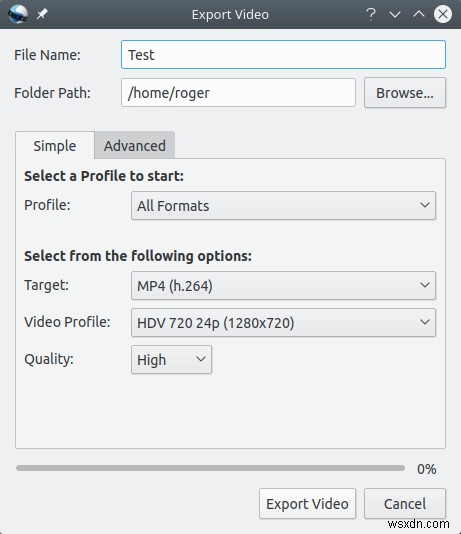Click the 0% progress label
461x534 pixels.
click(x=427, y=469)
